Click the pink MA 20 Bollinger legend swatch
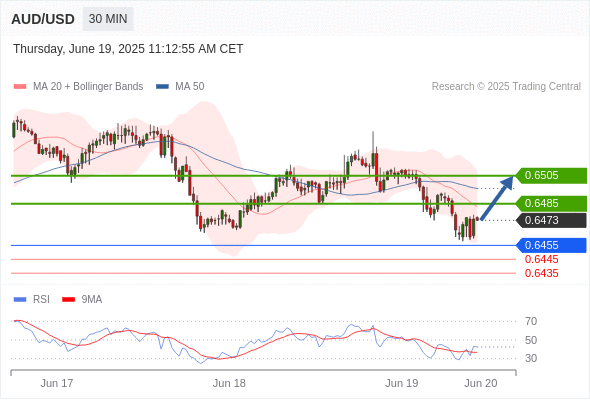Screen dimensions: 590x400 coord(20,87)
